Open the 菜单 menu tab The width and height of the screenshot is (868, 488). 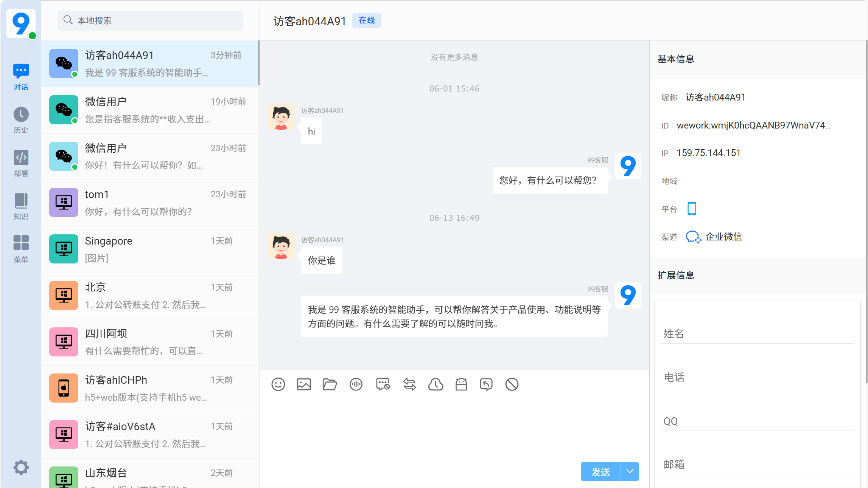(21, 249)
